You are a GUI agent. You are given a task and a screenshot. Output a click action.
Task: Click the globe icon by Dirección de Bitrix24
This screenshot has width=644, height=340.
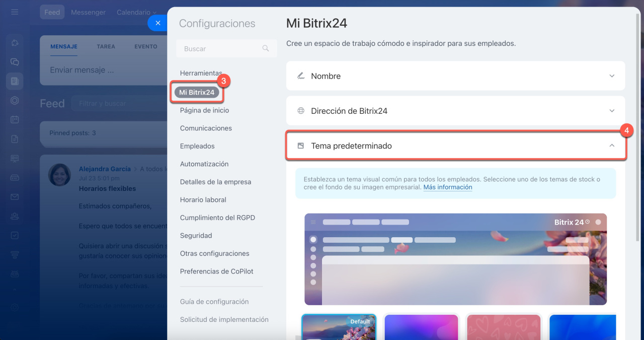[301, 111]
